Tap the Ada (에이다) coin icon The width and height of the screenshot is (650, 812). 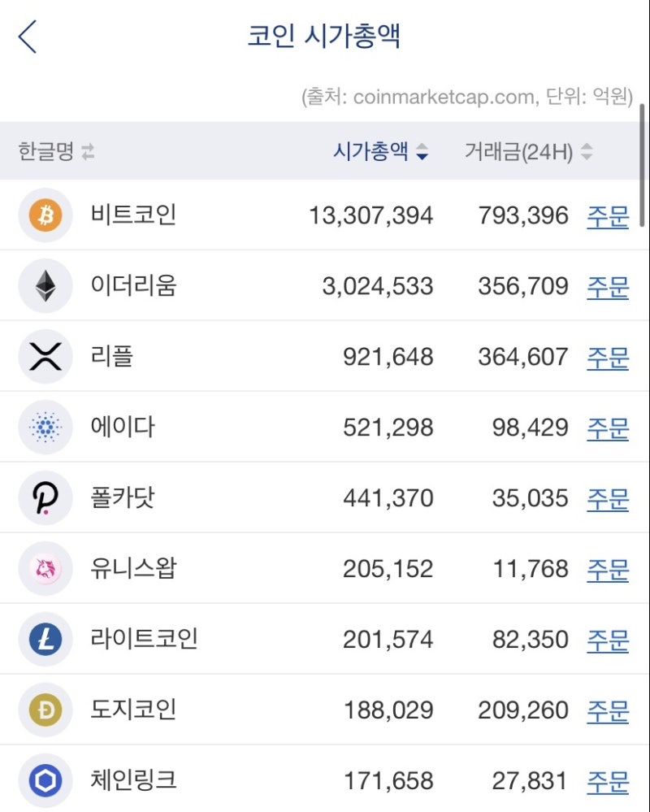tap(45, 428)
